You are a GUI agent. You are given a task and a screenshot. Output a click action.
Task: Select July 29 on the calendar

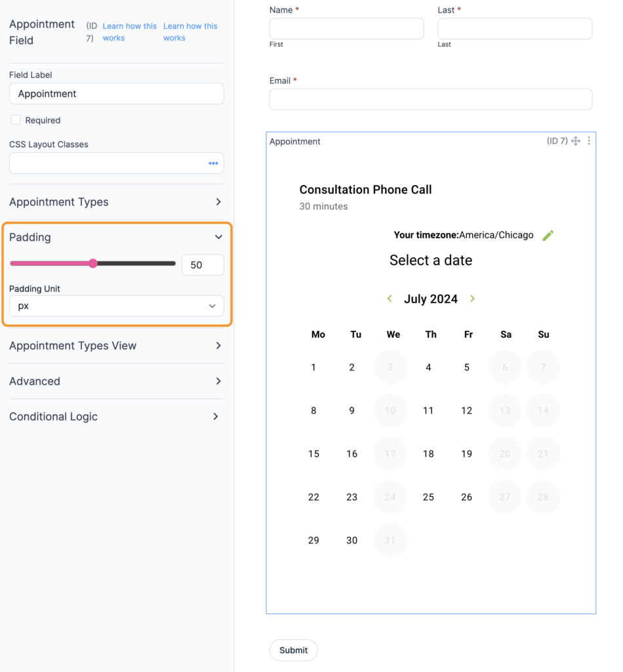click(x=313, y=541)
